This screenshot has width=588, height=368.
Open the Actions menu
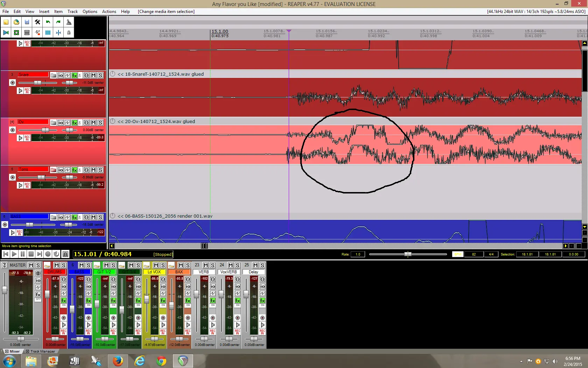109,12
